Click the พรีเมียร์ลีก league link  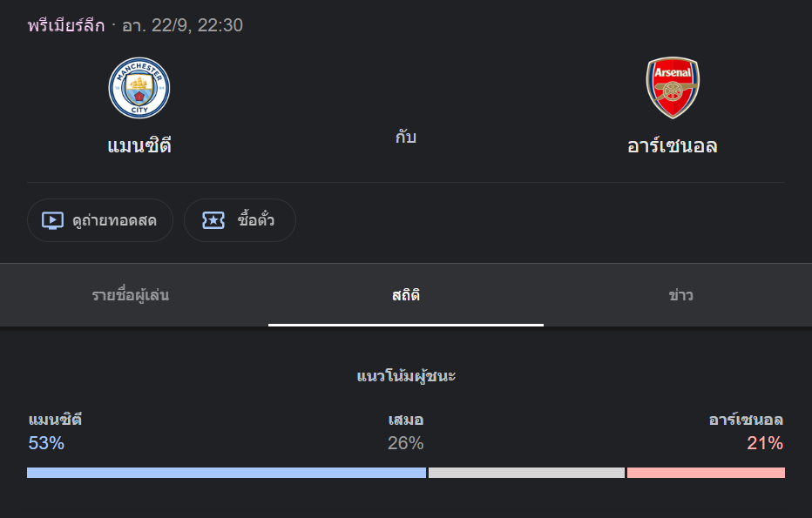point(65,25)
